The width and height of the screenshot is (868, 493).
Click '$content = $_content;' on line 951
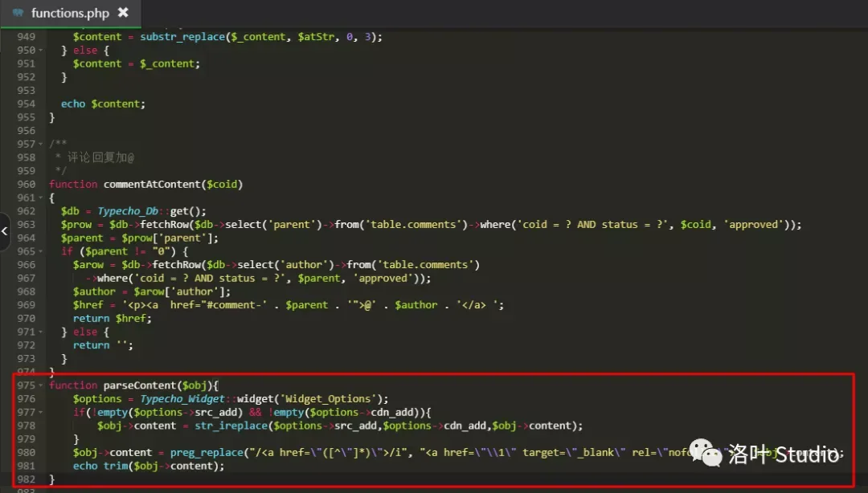click(137, 63)
